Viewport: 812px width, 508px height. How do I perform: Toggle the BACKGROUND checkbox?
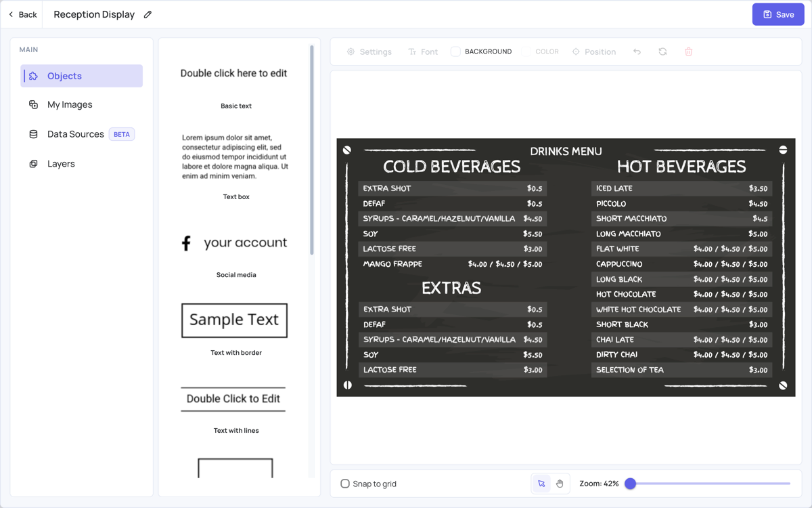pyautogui.click(x=455, y=51)
